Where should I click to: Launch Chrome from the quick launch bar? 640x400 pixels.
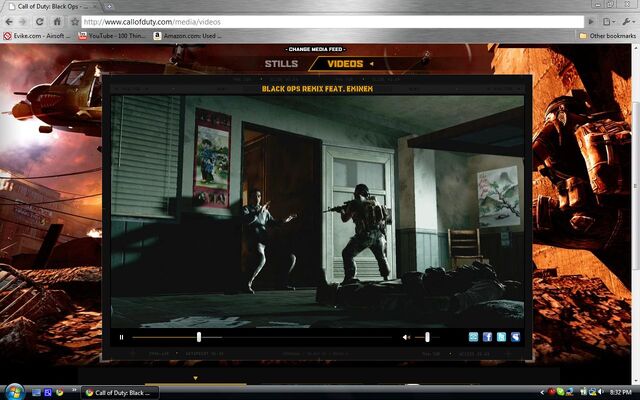[x=60, y=393]
